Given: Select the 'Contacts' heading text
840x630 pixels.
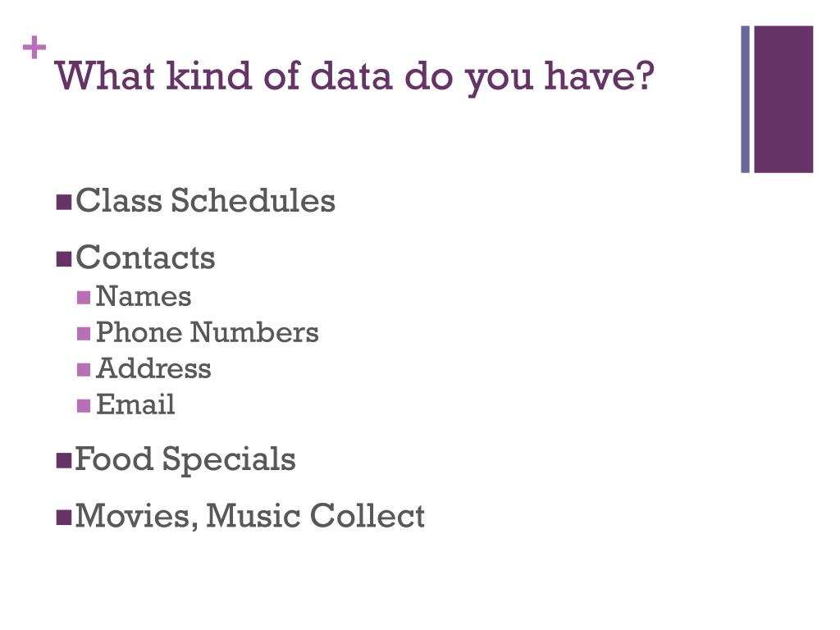Looking at the screenshot, I should (x=146, y=258).
